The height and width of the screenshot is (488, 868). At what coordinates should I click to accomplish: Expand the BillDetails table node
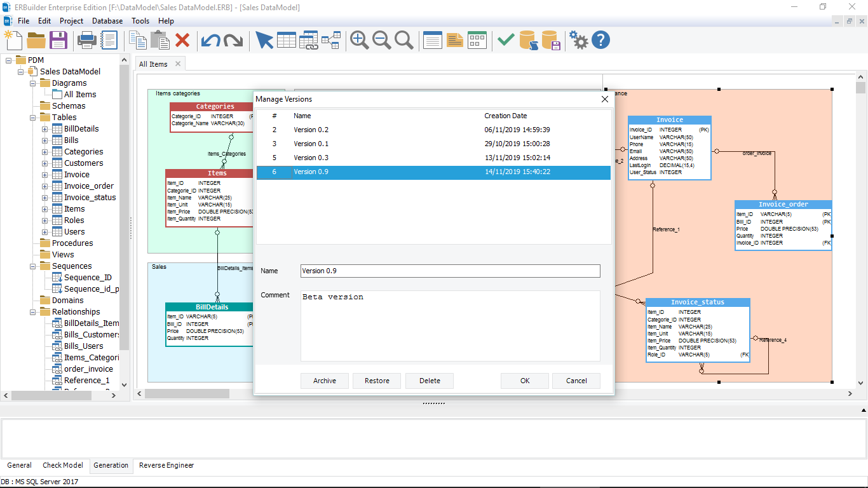pyautogui.click(x=45, y=129)
